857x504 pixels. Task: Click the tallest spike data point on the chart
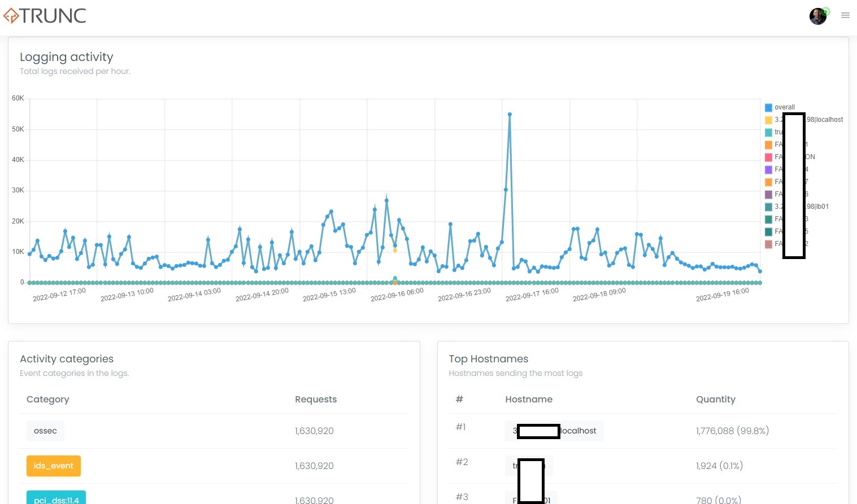tap(510, 114)
